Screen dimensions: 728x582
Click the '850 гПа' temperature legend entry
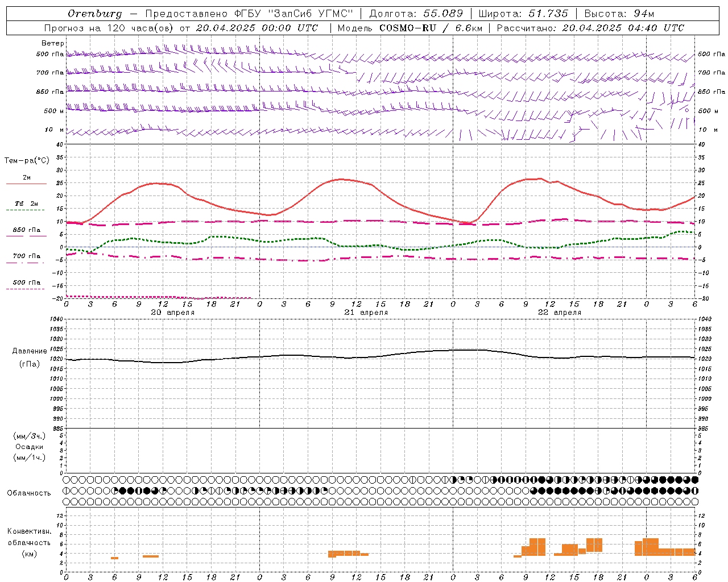click(27, 230)
